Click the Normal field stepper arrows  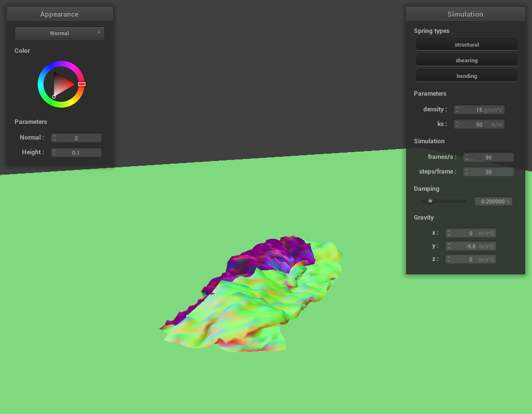tap(54, 137)
